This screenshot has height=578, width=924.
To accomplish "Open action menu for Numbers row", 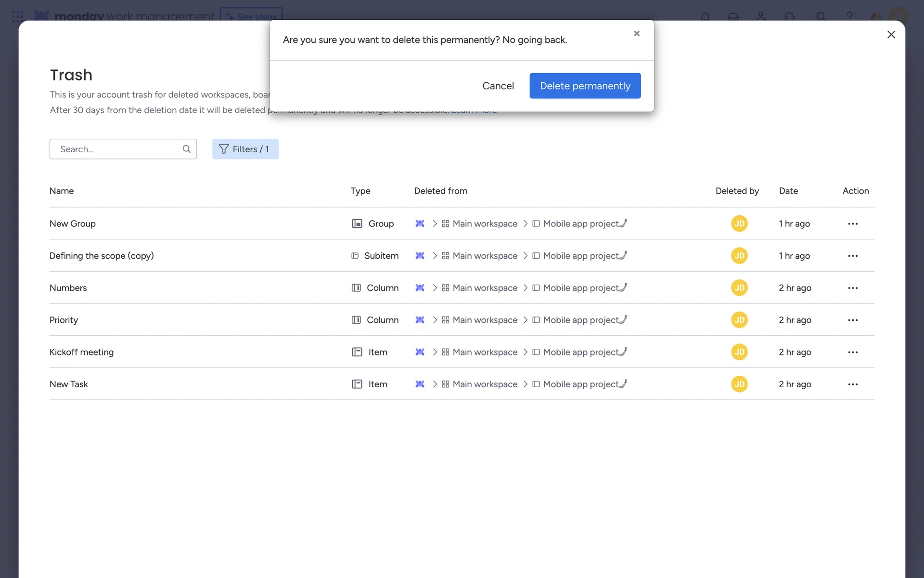I will [x=852, y=288].
